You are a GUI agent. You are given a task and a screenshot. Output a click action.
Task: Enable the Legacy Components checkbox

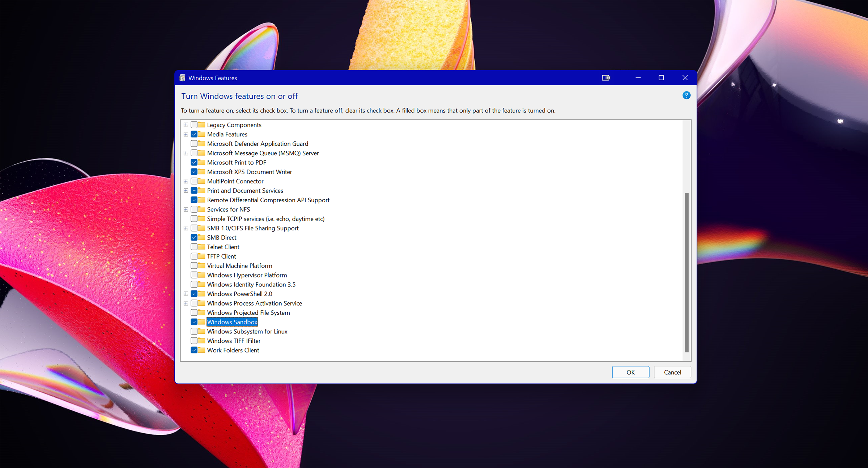(x=194, y=125)
